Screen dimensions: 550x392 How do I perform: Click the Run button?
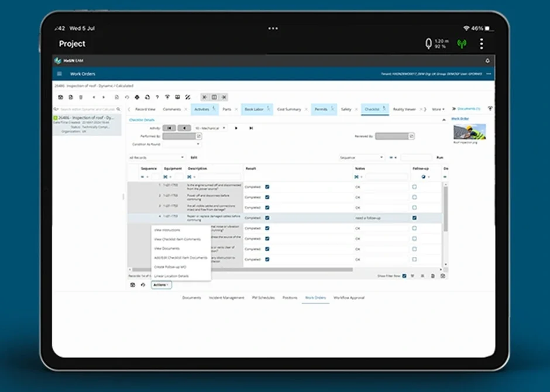440,157
